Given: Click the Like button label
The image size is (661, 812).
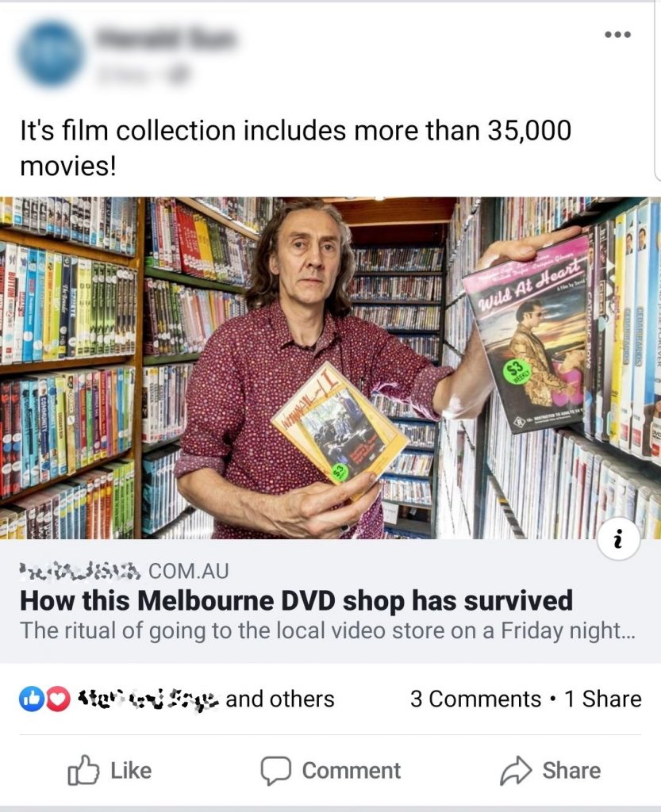Looking at the screenshot, I should point(131,771).
